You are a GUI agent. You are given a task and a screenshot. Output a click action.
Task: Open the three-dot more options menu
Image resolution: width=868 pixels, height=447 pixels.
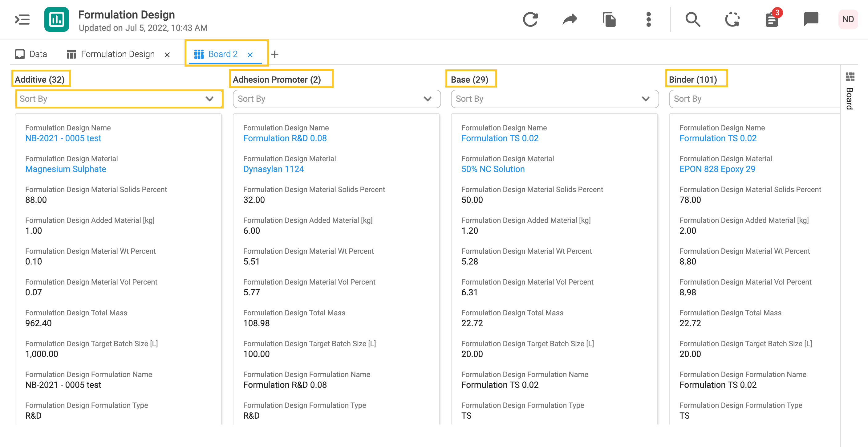649,19
